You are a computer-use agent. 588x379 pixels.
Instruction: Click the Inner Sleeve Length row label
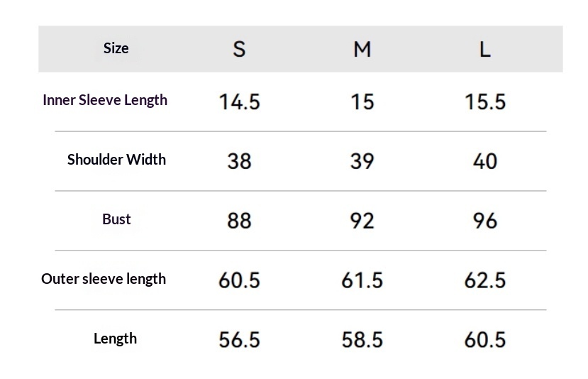pyautogui.click(x=105, y=100)
